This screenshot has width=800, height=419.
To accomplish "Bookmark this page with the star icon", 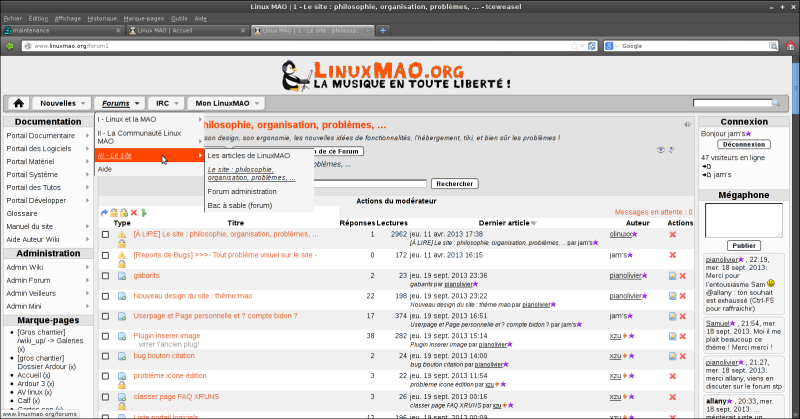I will pyautogui.click(x=574, y=46).
